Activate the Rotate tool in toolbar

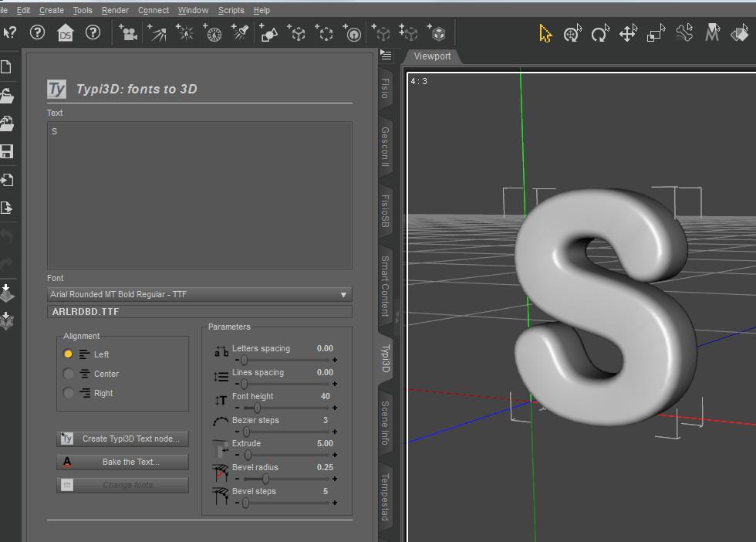tap(599, 33)
